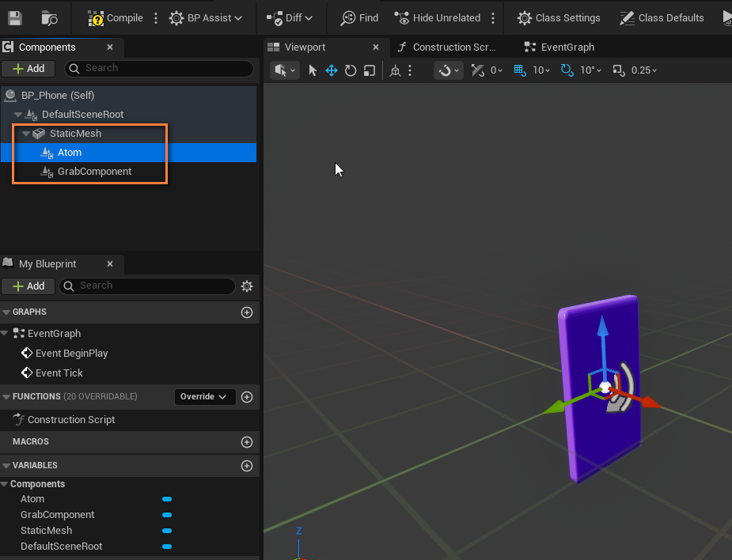Viewport: 732px width, 560px height.
Task: Select the GrabComponent row in tree
Action: coord(129,172)
